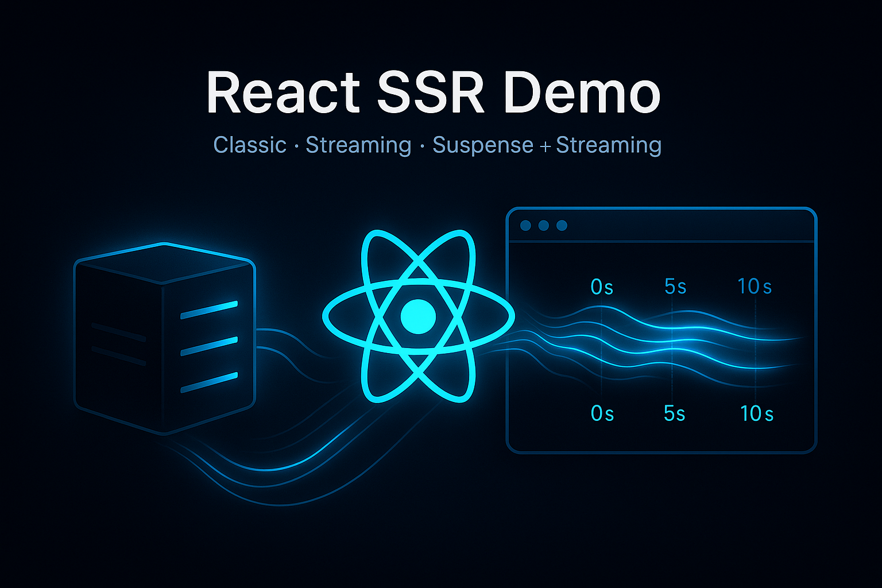The width and height of the screenshot is (882, 588).
Task: Enable the Classic rendering mode
Action: (x=250, y=145)
